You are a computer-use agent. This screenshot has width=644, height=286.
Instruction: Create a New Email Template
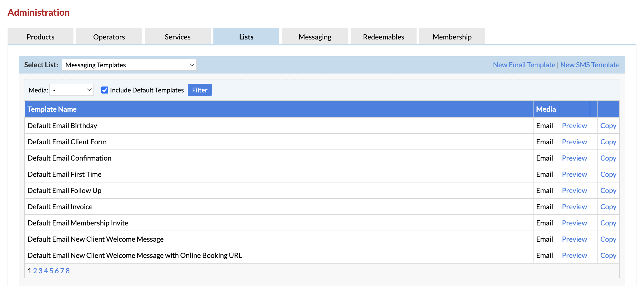(524, 65)
